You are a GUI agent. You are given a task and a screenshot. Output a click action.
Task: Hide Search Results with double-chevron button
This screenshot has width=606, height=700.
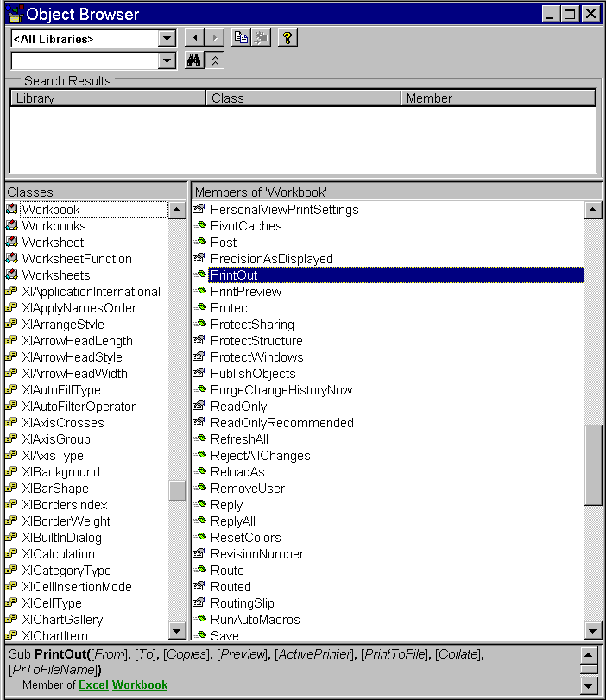215,60
